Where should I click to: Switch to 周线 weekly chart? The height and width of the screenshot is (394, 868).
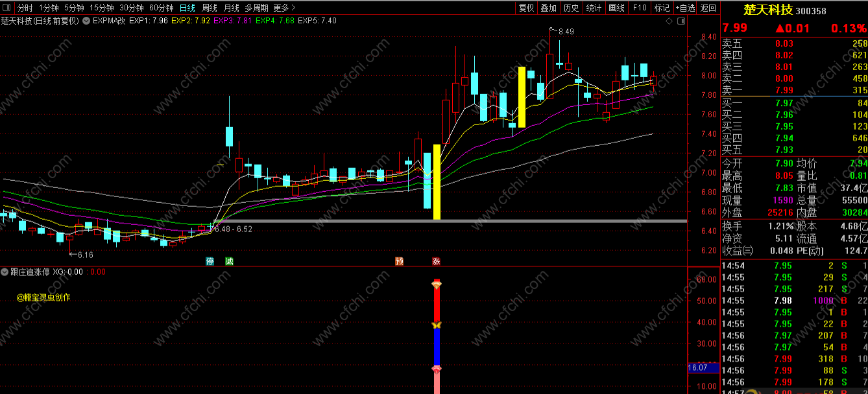[x=209, y=8]
